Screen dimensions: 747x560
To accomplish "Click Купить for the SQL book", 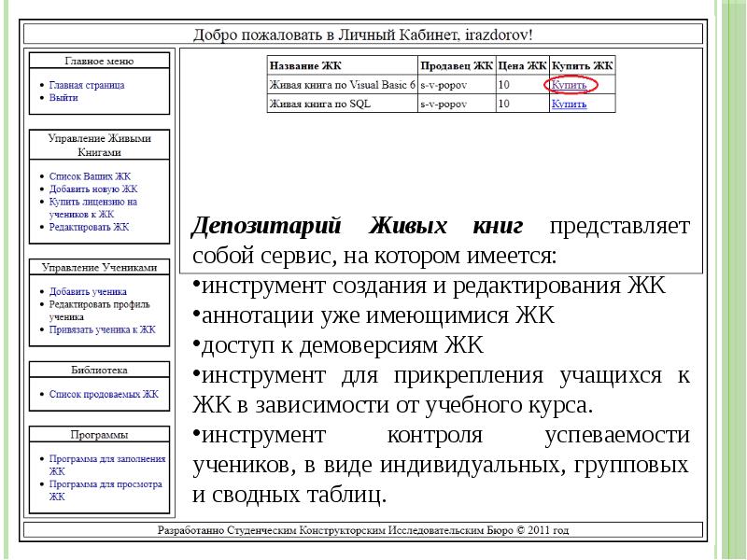I will tap(569, 105).
